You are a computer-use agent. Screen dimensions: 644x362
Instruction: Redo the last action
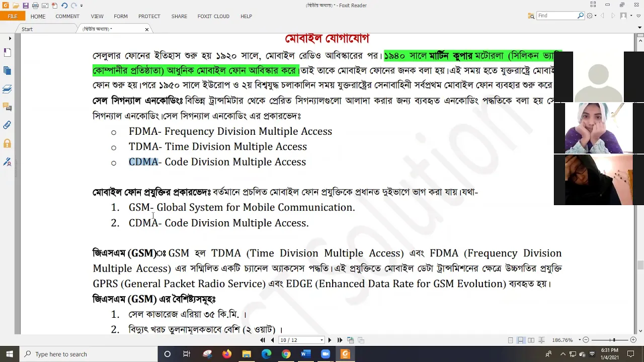click(74, 6)
